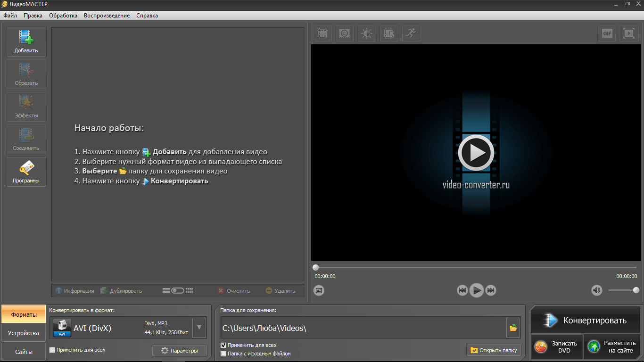Expand the output format dropdown arrow
The image size is (644, 362).
coord(199,328)
